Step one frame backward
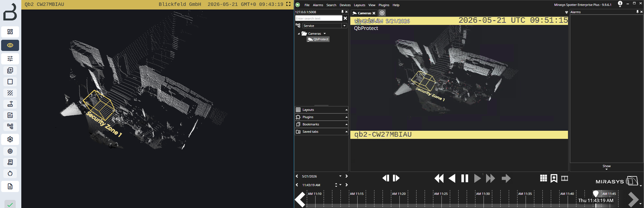The width and height of the screenshot is (644, 208). [x=386, y=178]
